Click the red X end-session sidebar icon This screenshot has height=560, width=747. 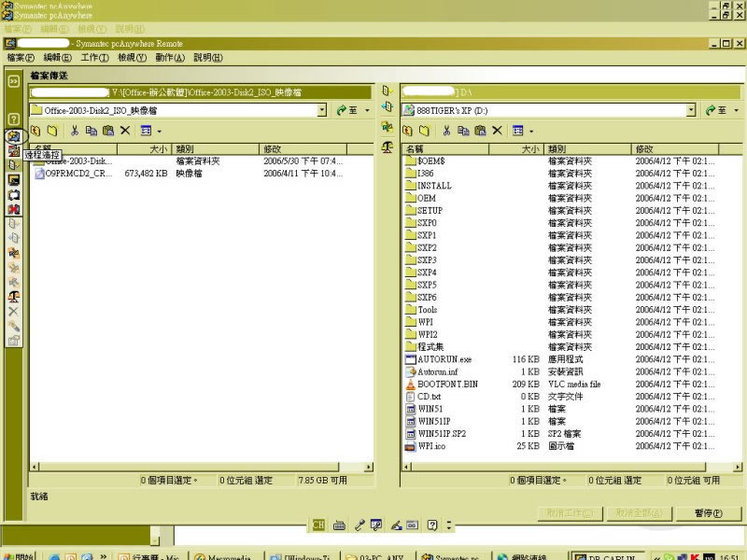[x=14, y=209]
